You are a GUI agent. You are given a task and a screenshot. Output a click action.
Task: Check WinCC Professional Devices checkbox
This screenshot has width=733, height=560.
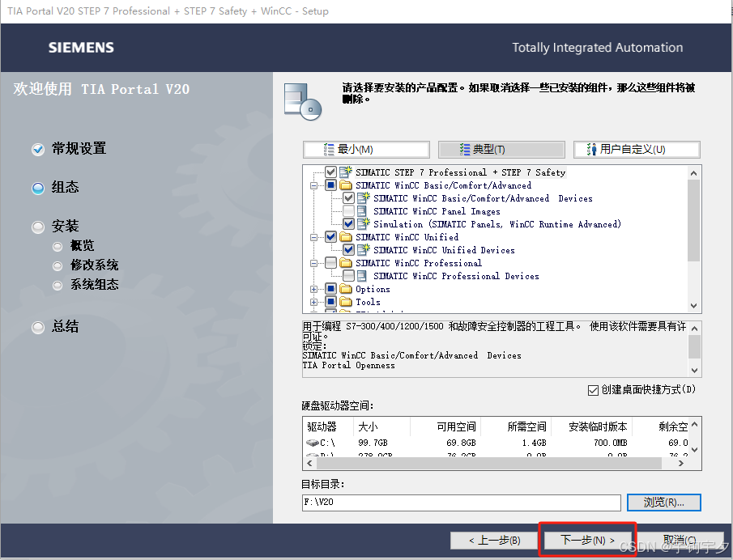click(x=348, y=276)
